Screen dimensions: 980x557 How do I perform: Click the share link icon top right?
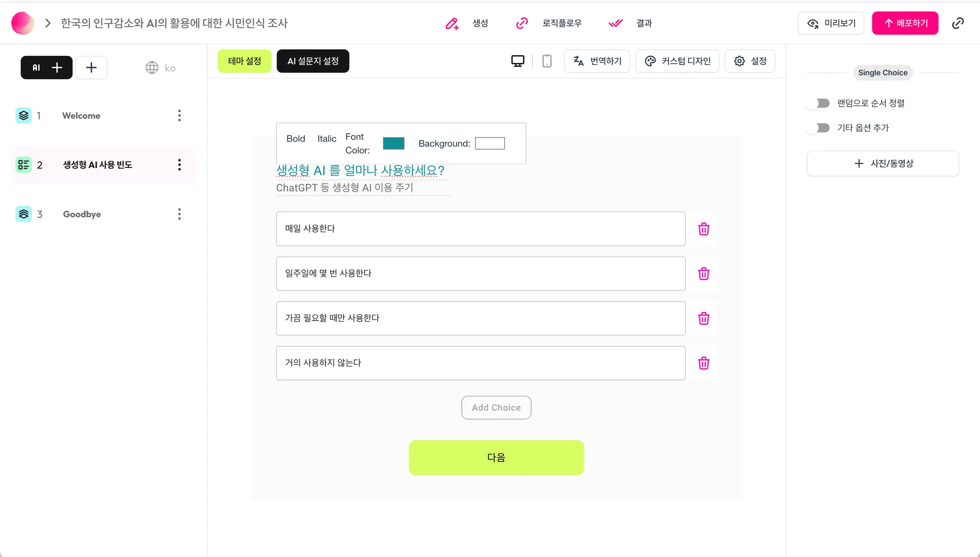click(x=958, y=23)
